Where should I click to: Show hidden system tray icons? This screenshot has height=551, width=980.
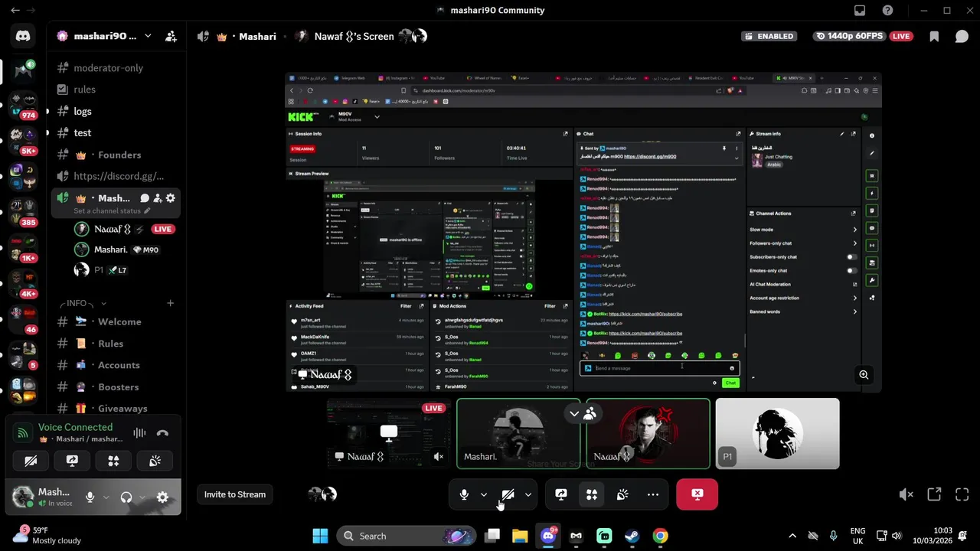click(x=792, y=536)
